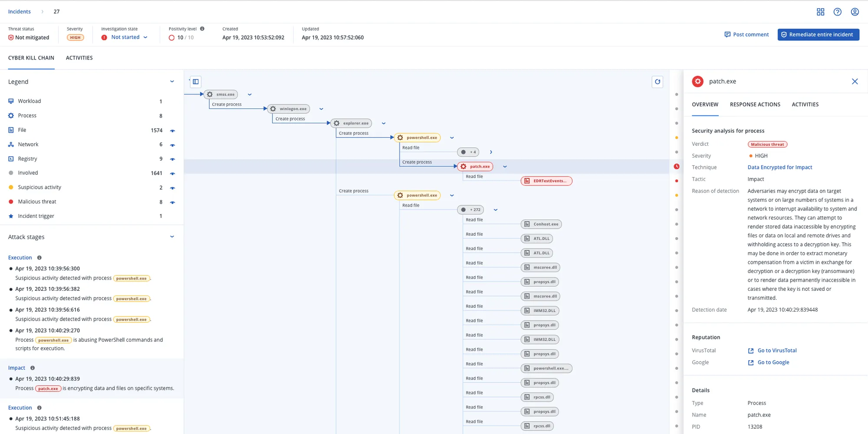The height and width of the screenshot is (434, 868).
Task: Expand the powershell.exe node chevron
Action: click(452, 137)
